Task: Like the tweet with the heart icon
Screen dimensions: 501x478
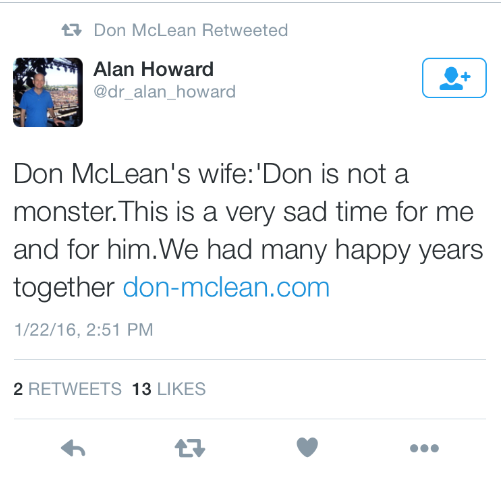Action: 307,447
